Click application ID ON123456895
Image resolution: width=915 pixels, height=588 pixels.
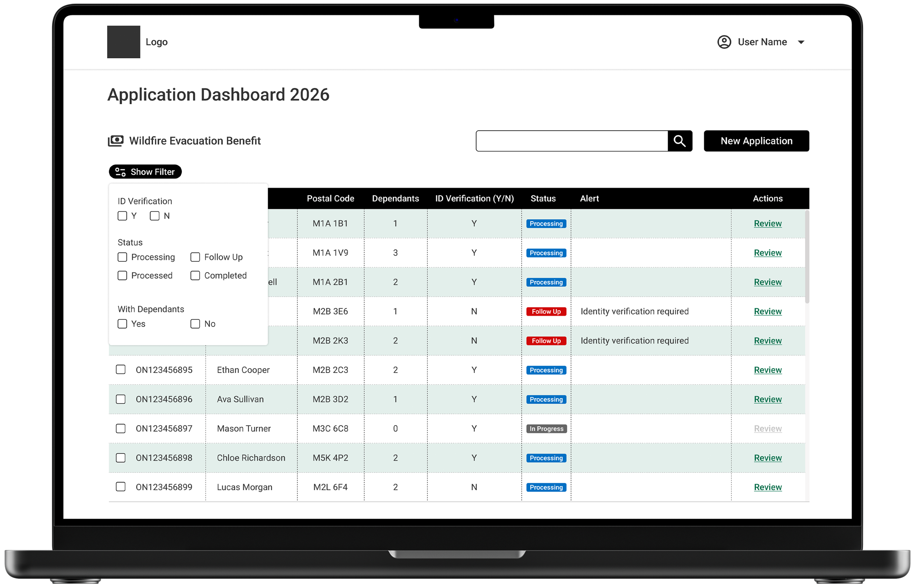164,370
